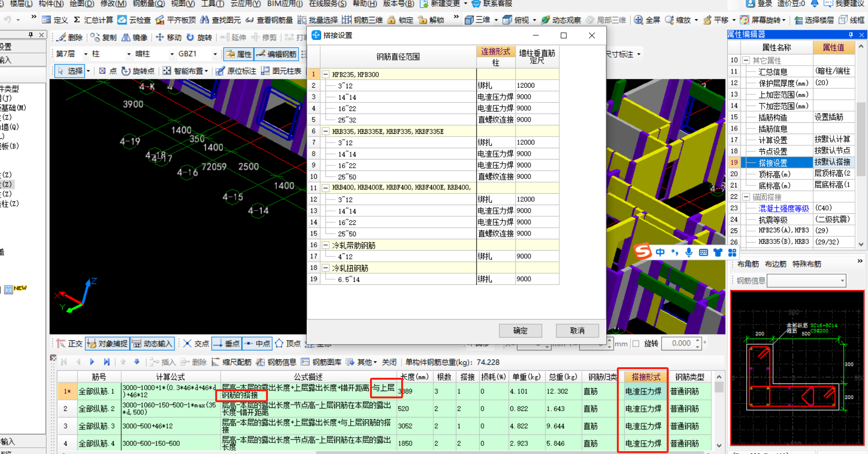Click 确定 in 搭接设置 dialog
This screenshot has height=454, width=868.
(x=521, y=330)
